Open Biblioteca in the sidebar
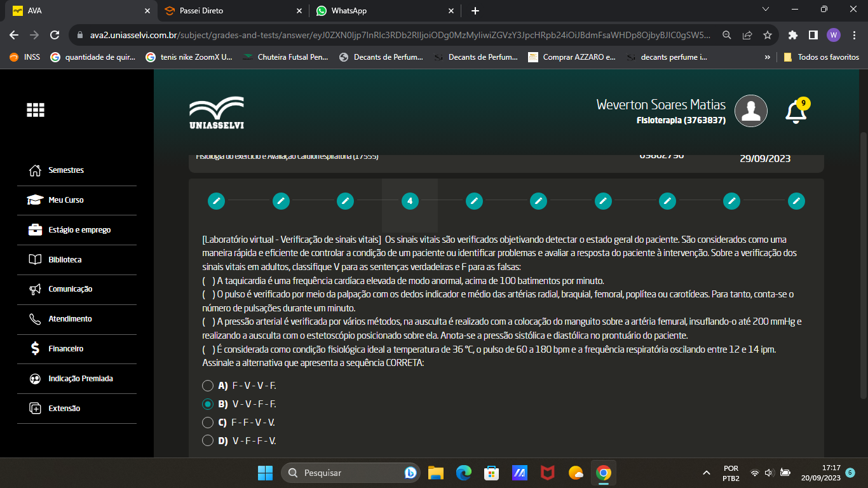Viewport: 868px width, 488px height. (65, 260)
